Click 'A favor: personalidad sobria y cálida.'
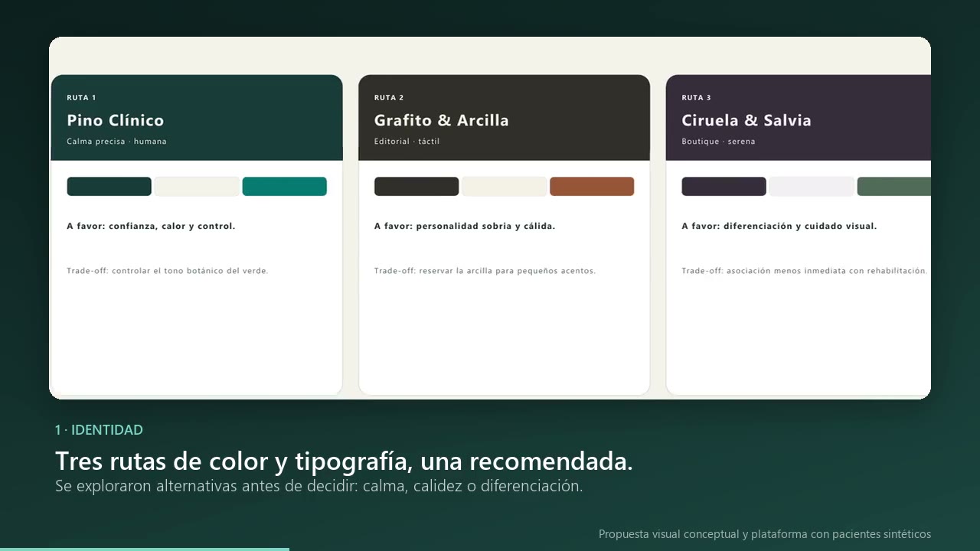The image size is (980, 551). pyautogui.click(x=465, y=227)
